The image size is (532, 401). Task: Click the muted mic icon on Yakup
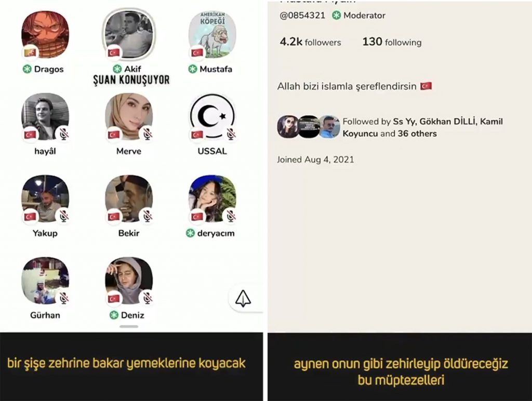pyautogui.click(x=64, y=216)
